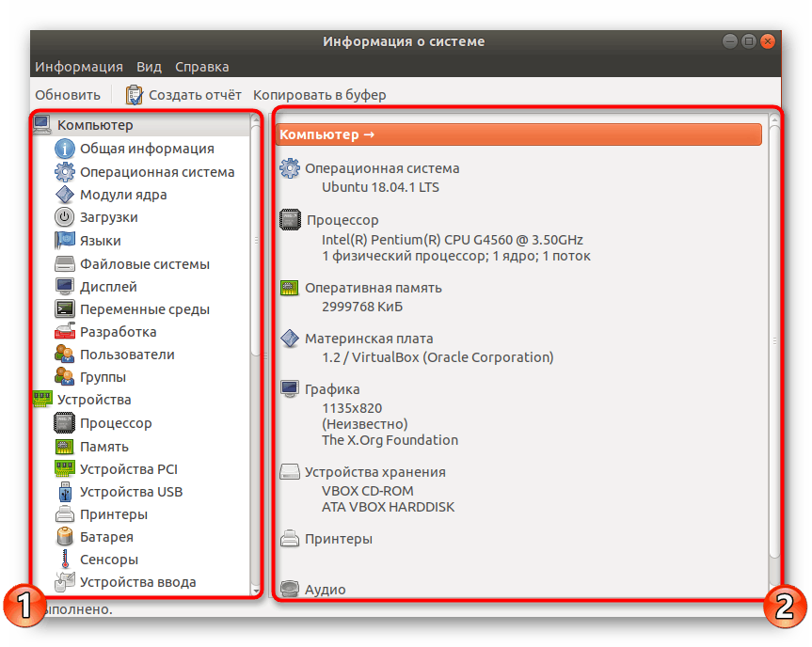Click the input devices icon for Устройства ввода
Image resolution: width=812 pixels, height=647 pixels.
coord(65,582)
